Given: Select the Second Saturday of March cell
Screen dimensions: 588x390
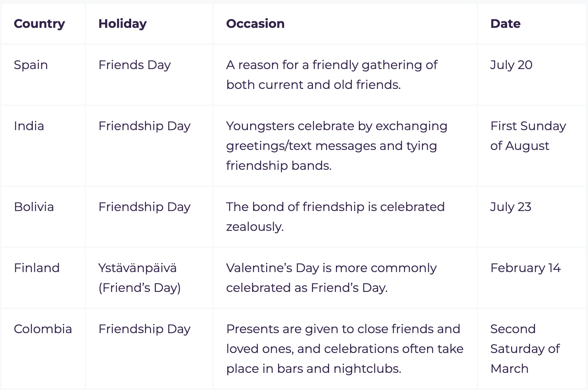Looking at the screenshot, I should point(525,349).
